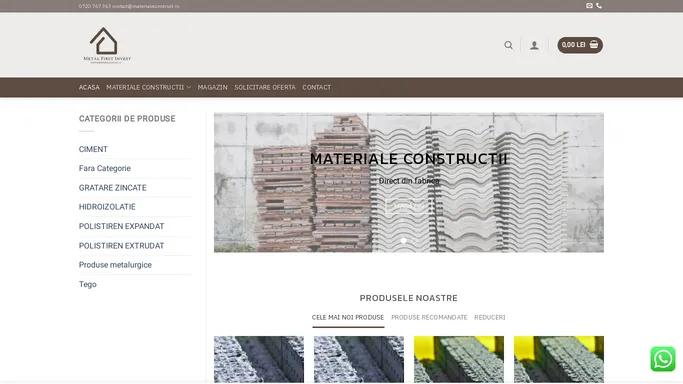Open the user account icon
Viewport: 683px width, 384px height.
coord(534,45)
